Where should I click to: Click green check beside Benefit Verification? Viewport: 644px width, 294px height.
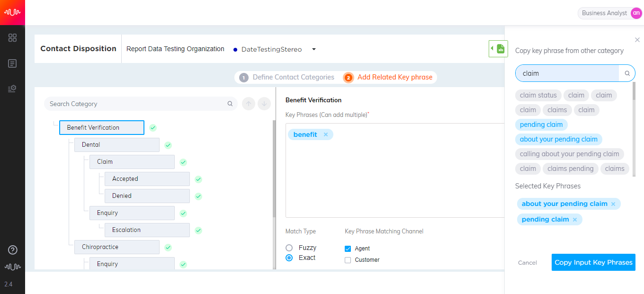pyautogui.click(x=153, y=128)
